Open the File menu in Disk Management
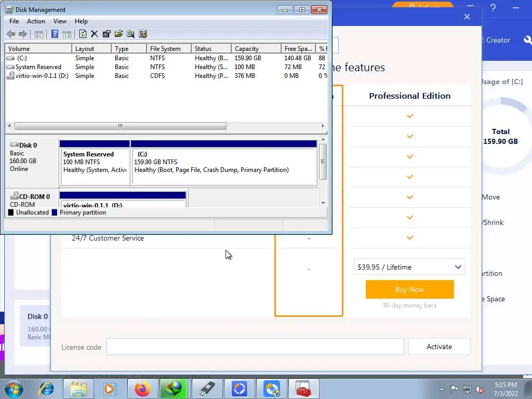This screenshot has width=532, height=399. [x=14, y=21]
